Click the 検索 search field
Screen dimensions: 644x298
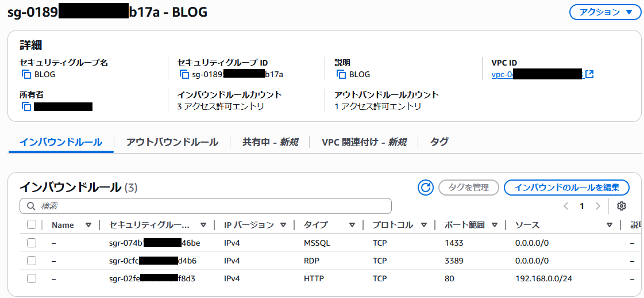click(206, 206)
